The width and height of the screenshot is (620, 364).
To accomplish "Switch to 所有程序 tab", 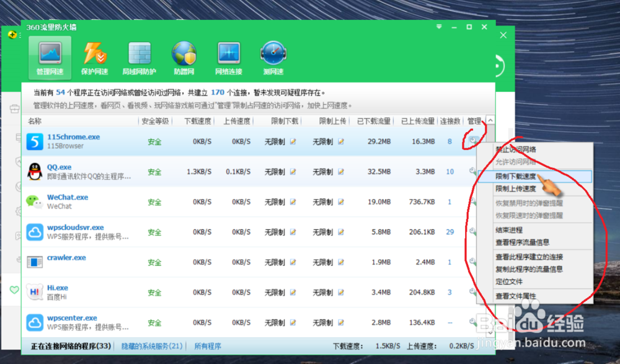I will 208,346.
